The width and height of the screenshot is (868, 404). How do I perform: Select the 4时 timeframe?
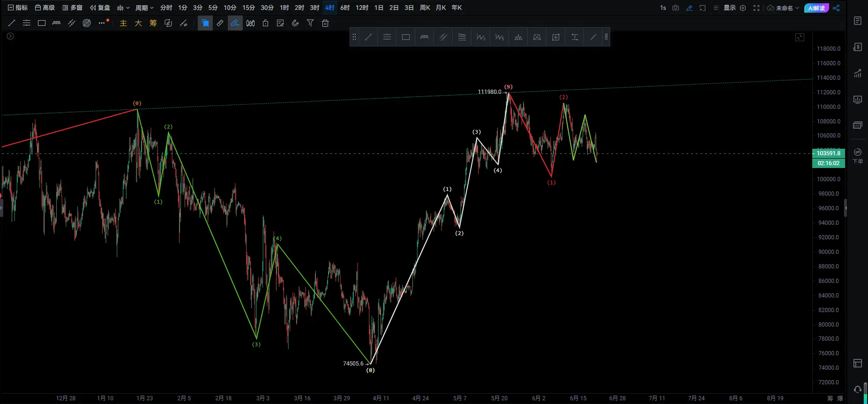click(x=329, y=8)
